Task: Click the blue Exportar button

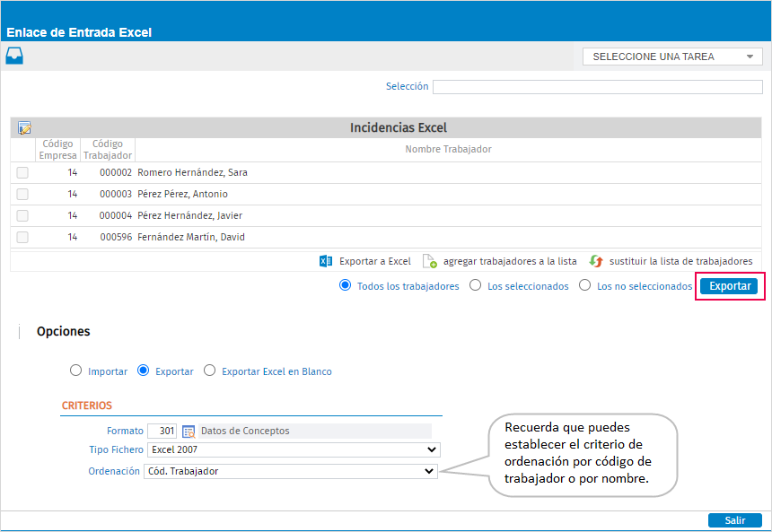Action: [729, 286]
